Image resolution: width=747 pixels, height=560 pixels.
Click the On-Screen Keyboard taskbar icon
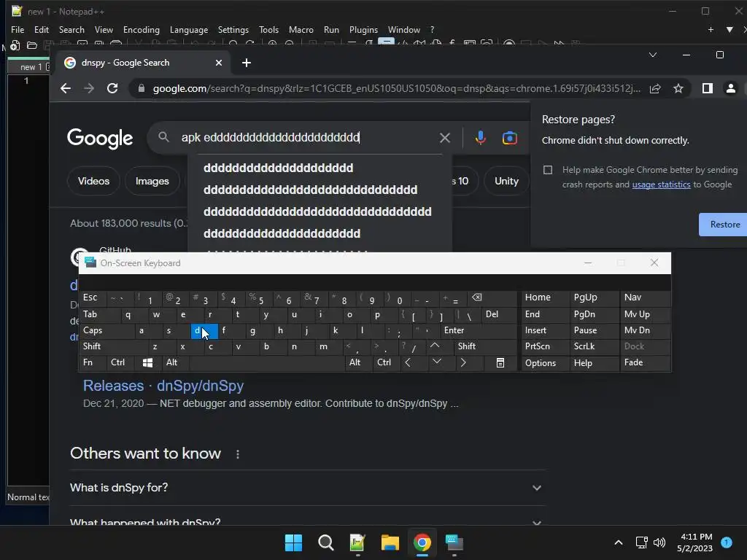[x=454, y=542]
